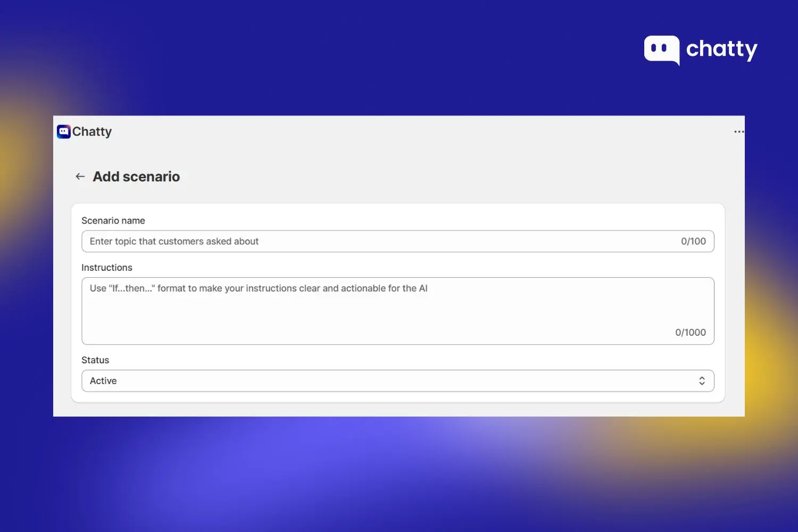This screenshot has width=798, height=532.
Task: Click the Scenario name label
Action: (x=113, y=221)
